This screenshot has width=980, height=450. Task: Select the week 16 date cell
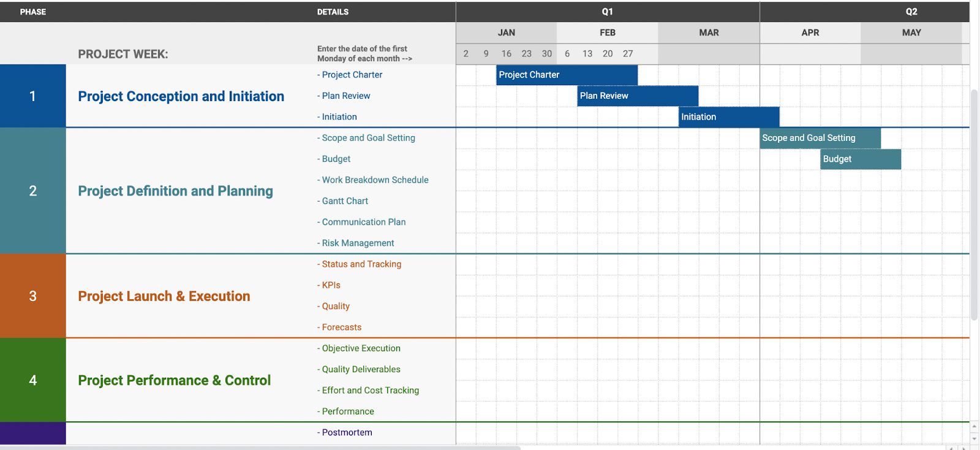click(x=506, y=54)
